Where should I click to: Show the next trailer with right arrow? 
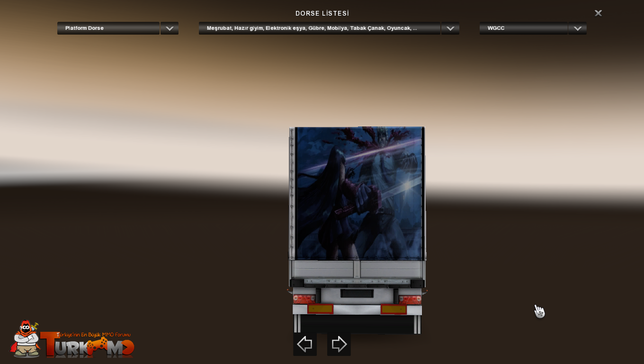pyautogui.click(x=339, y=344)
